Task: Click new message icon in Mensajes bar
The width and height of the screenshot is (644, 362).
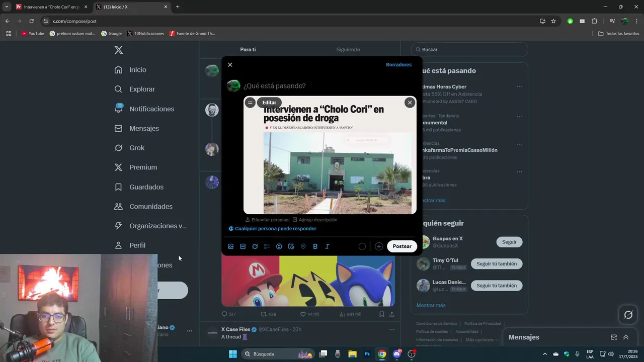Action: [614, 337]
